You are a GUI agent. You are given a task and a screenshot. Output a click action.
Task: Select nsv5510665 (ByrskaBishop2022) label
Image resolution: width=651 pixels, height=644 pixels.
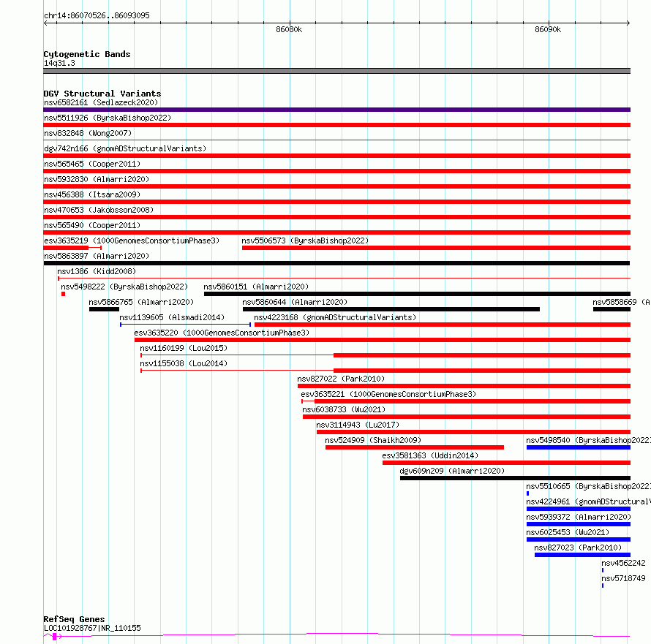point(588,486)
